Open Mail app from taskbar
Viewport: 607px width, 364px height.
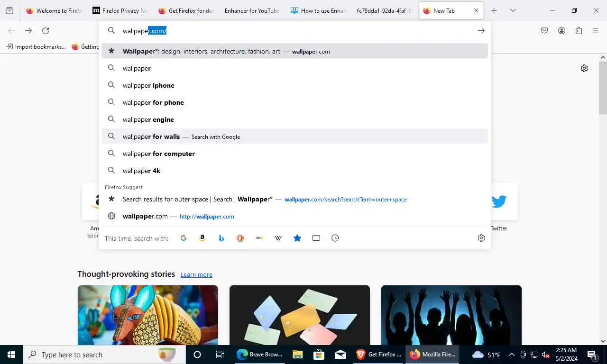[340, 355]
